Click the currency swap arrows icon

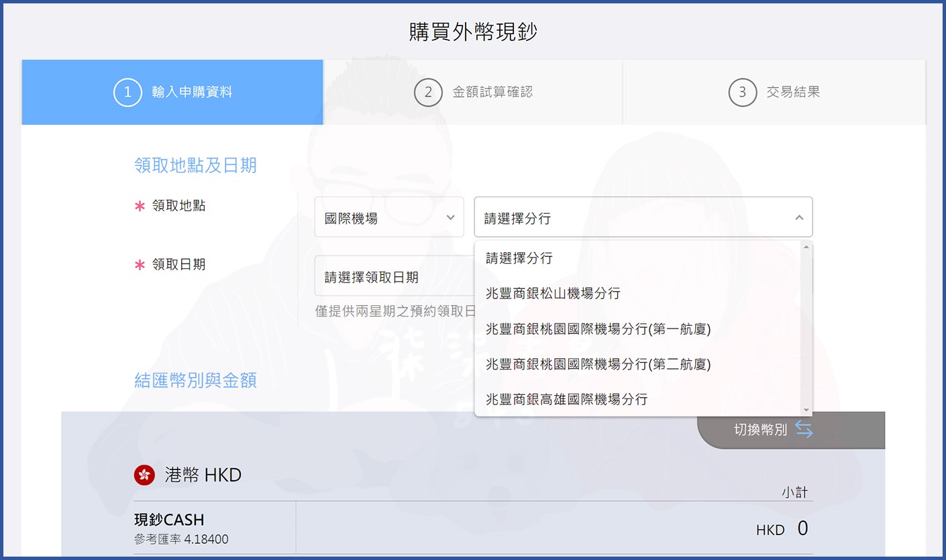804,430
